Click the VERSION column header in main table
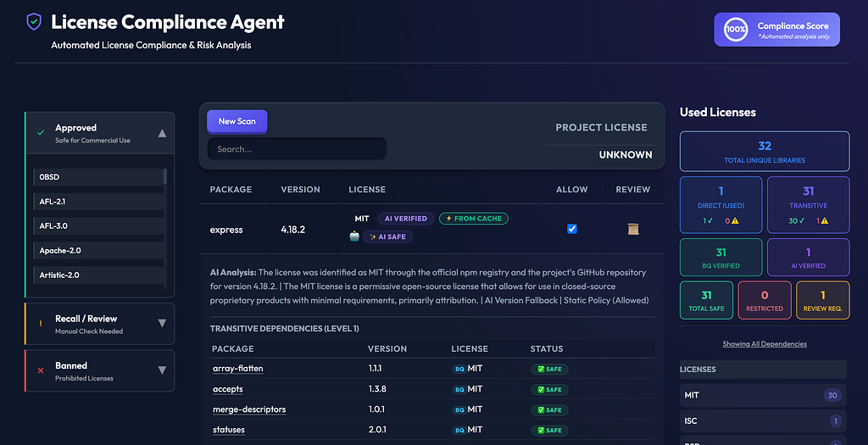868x445 pixels. tap(300, 189)
